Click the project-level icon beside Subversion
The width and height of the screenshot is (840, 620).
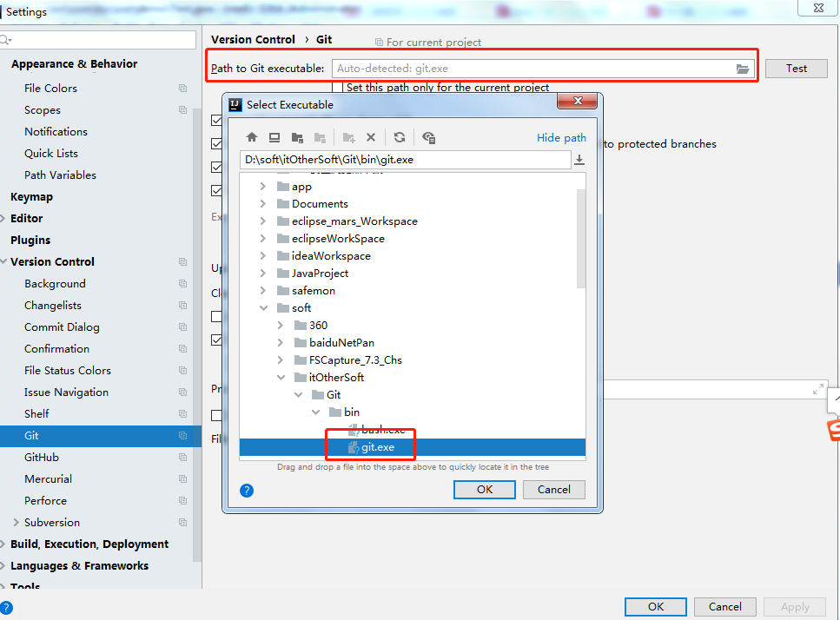tap(182, 523)
